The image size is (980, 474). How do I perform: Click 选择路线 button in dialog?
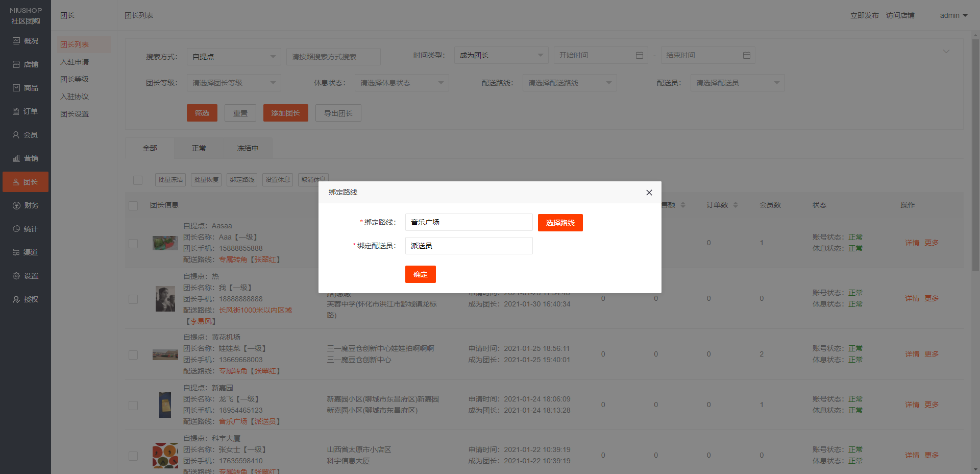click(x=560, y=223)
